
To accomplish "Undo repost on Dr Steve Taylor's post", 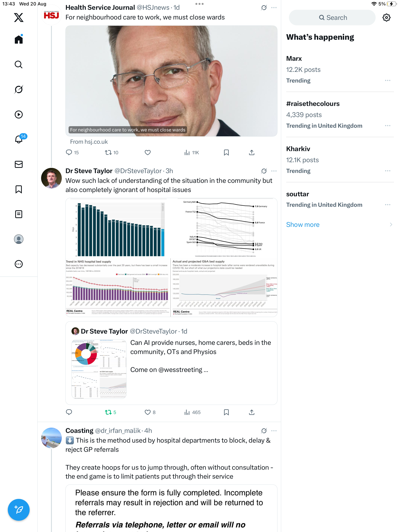I will pos(110,412).
